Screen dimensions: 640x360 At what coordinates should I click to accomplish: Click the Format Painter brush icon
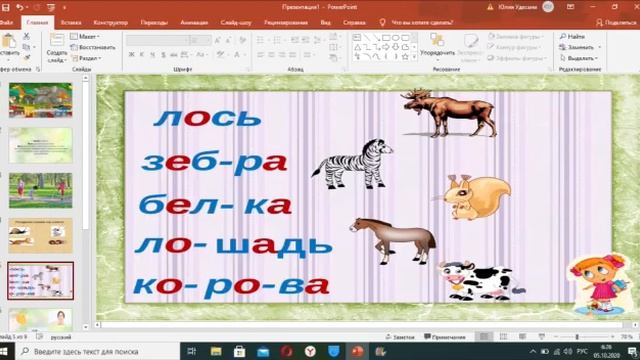click(x=27, y=58)
